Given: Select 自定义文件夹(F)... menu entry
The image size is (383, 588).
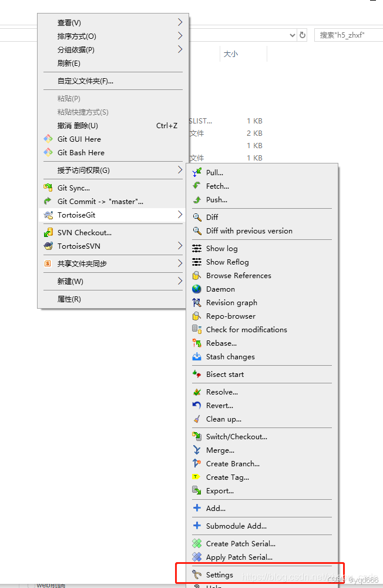Looking at the screenshot, I should [x=113, y=81].
